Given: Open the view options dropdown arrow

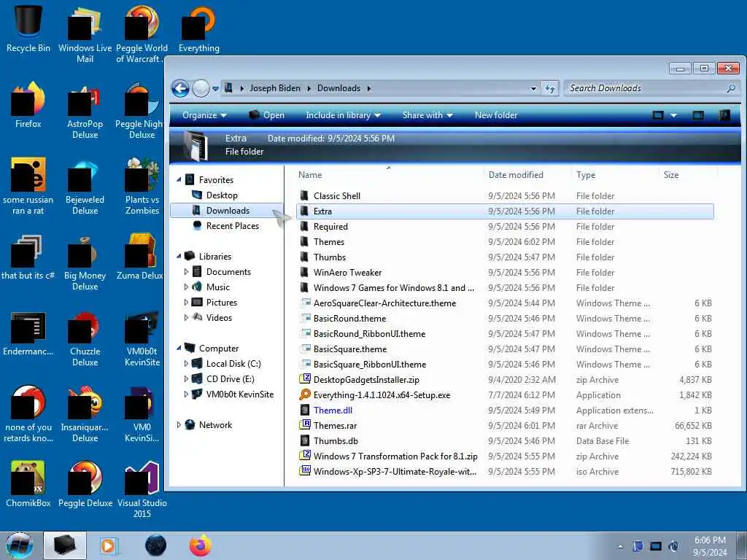Looking at the screenshot, I should 673,115.
